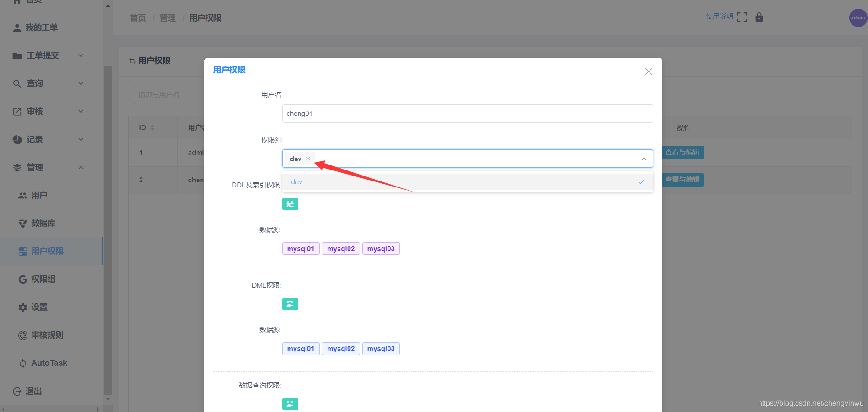The height and width of the screenshot is (412, 868).
Task: Click the DDL及索引权限 是 tag
Action: pos(290,204)
